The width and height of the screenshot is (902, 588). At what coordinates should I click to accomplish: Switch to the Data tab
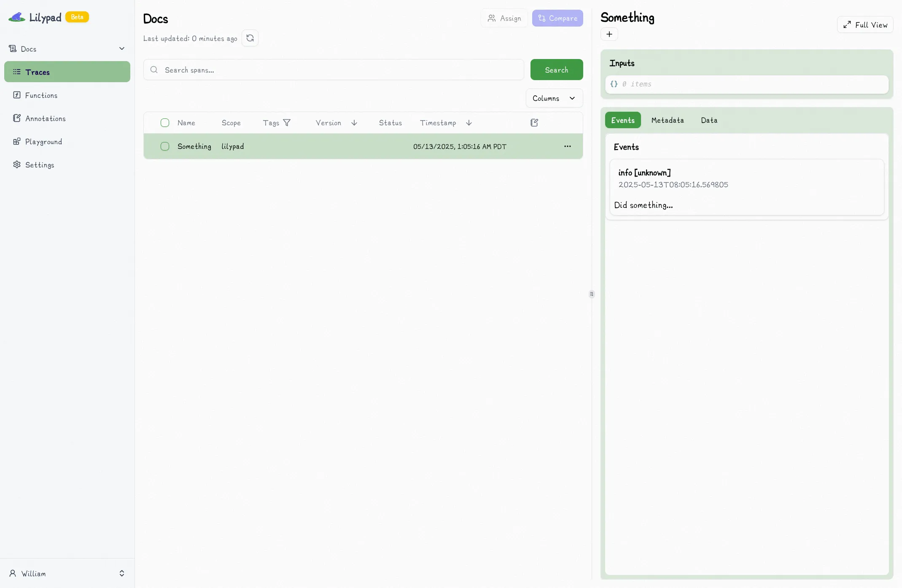coord(709,120)
